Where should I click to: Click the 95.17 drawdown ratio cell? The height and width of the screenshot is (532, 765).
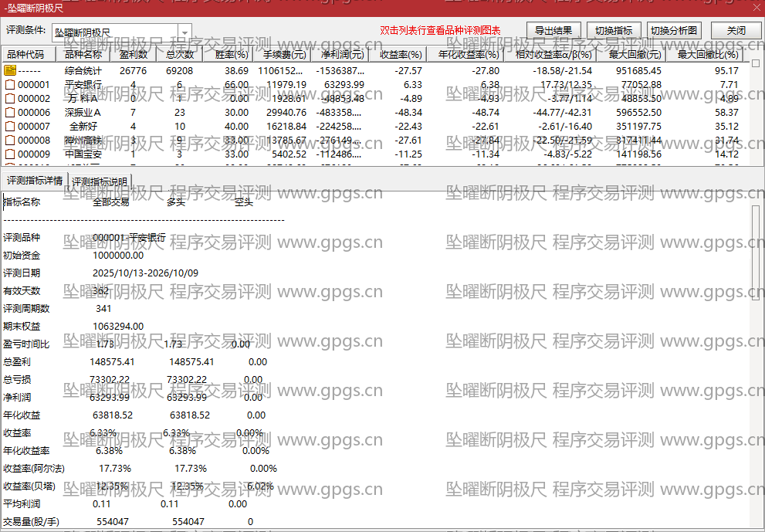(x=727, y=71)
